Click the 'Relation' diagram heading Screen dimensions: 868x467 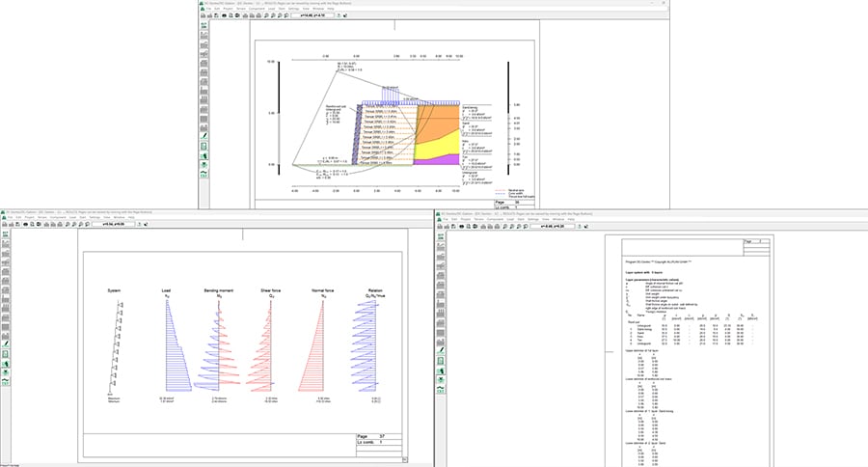[375, 290]
